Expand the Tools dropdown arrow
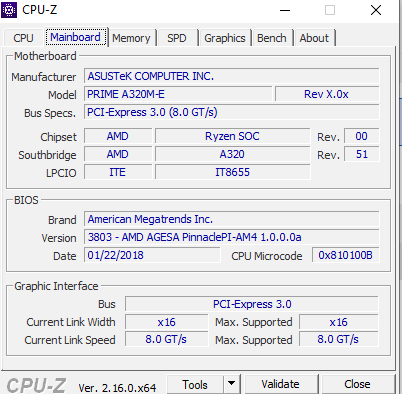Image resolution: width=402 pixels, height=394 pixels. pos(231,384)
